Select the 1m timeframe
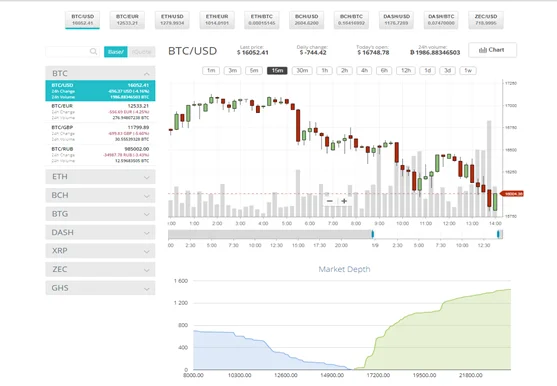557x386 pixels. click(211, 70)
